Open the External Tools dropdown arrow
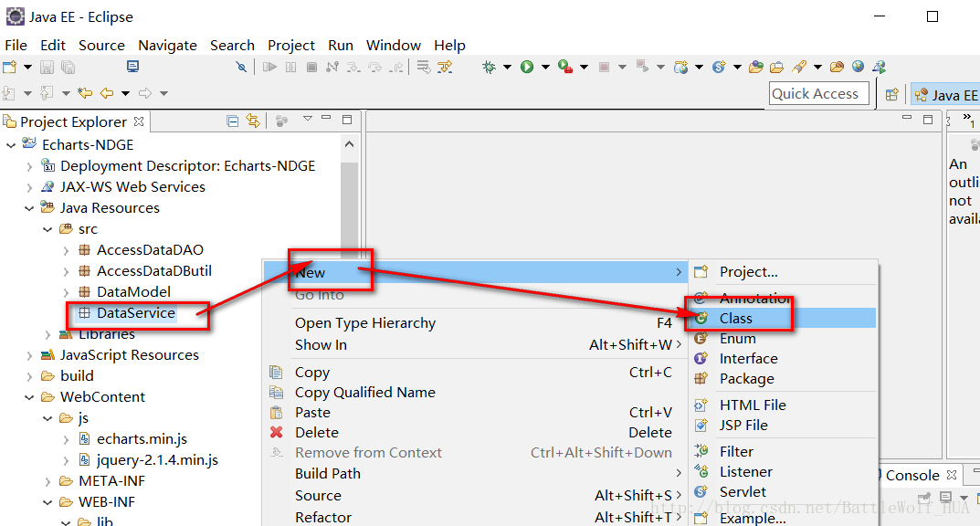 (584, 67)
